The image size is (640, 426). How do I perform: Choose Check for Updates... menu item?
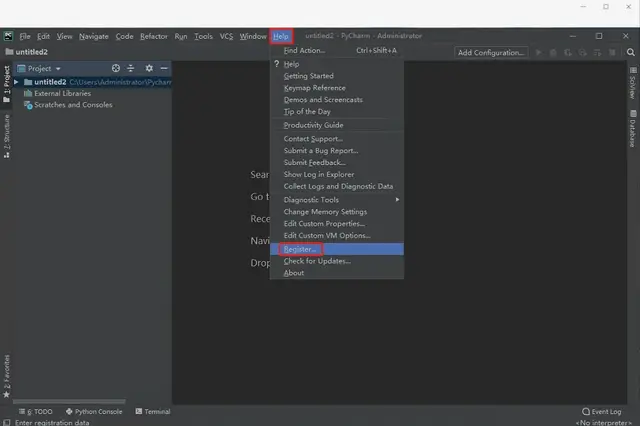click(317, 261)
